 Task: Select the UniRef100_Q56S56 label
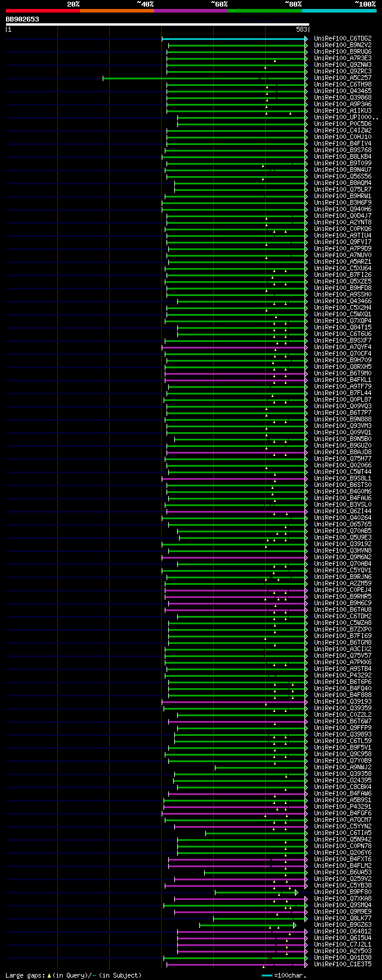(x=343, y=176)
